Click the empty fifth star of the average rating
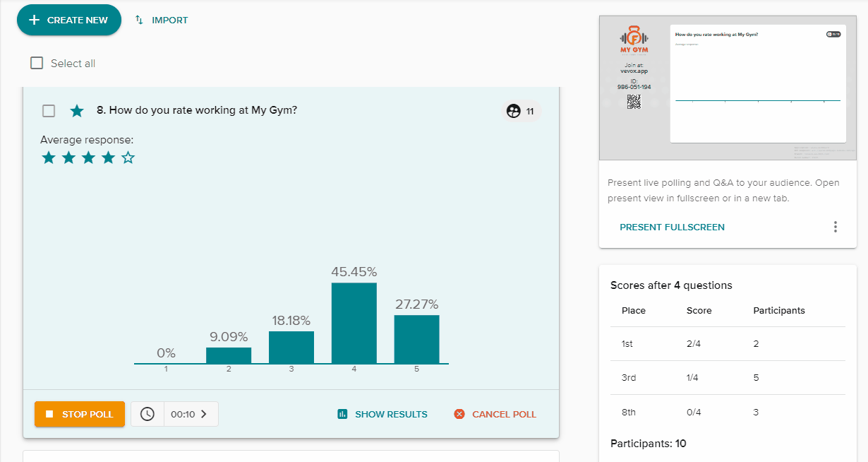868x462 pixels. pyautogui.click(x=128, y=157)
